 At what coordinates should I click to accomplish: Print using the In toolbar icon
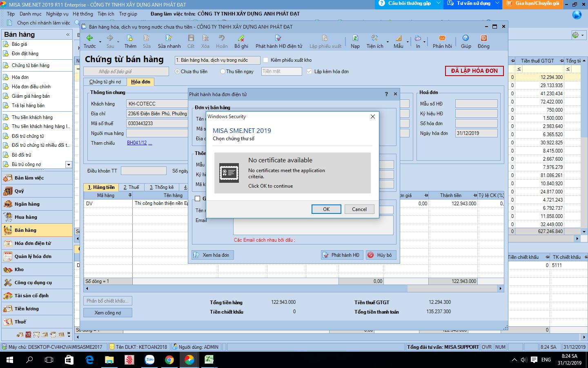click(418, 41)
